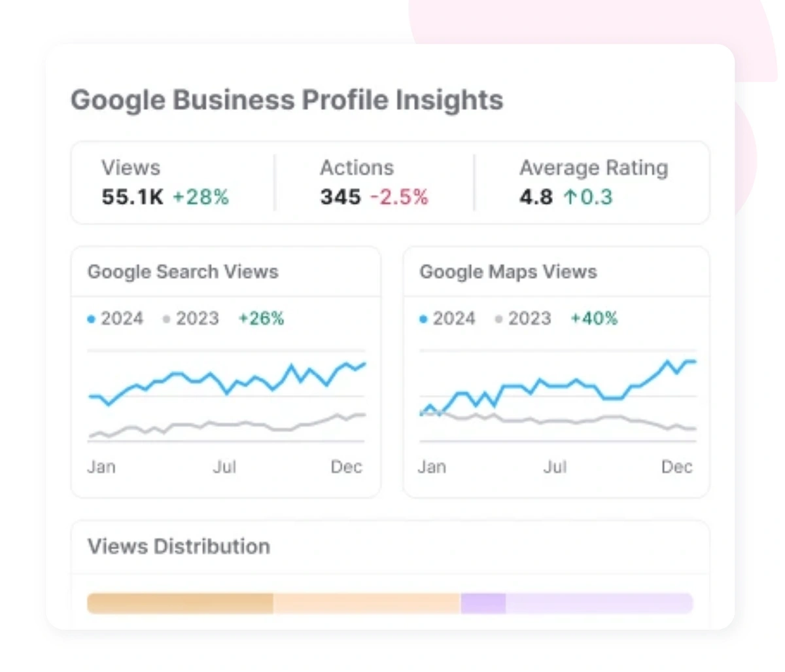
Task: Toggle the 2024 series label in Google Search Views
Action: click(x=122, y=319)
